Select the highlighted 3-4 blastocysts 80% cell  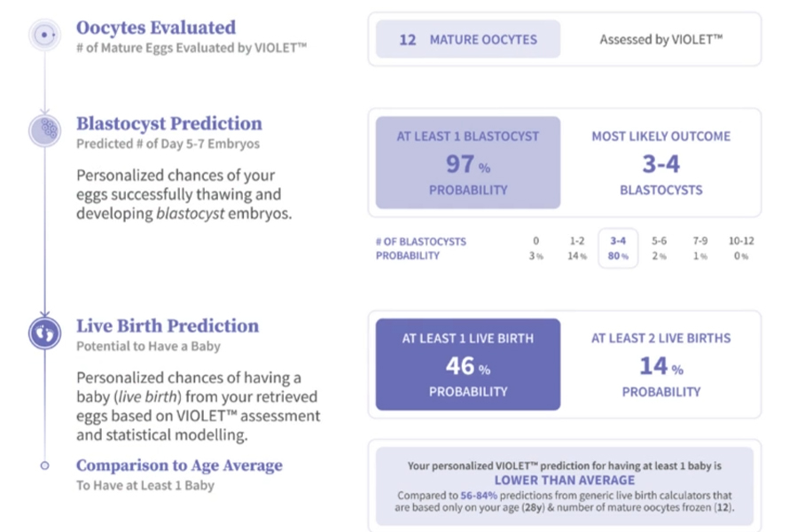tap(618, 248)
